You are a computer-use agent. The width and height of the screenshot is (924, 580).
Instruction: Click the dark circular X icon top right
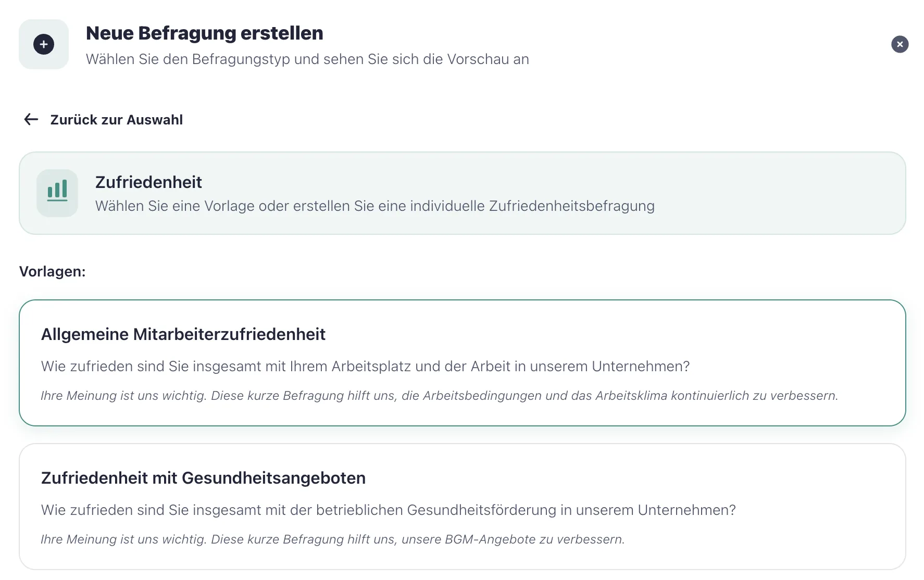coord(900,44)
